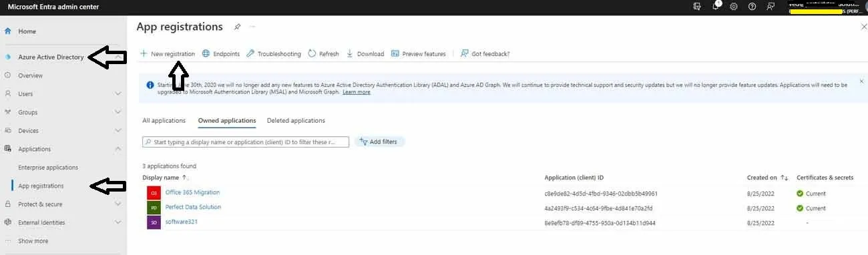Viewport: 868px width, 255px height.
Task: Switch to the Deleted applications tab
Action: (x=296, y=121)
